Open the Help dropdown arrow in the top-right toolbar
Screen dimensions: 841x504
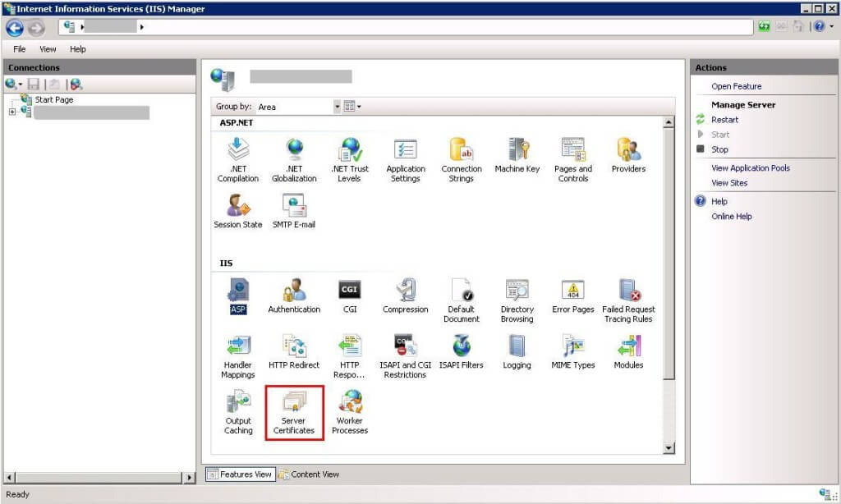point(832,26)
